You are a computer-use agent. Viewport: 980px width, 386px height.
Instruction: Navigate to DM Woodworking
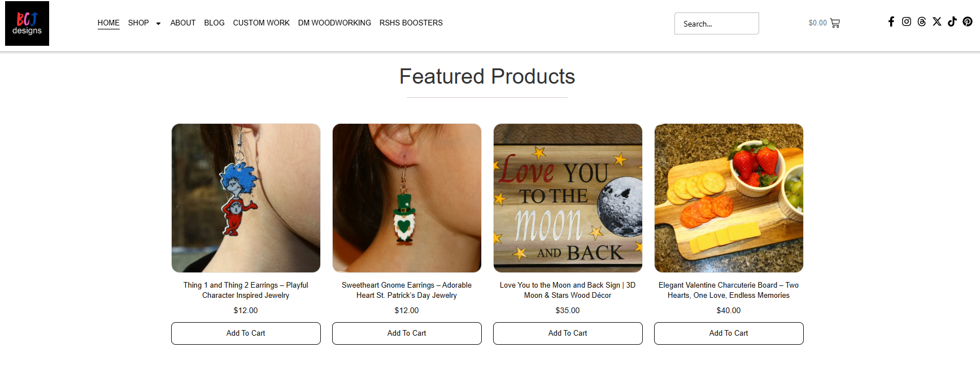334,23
